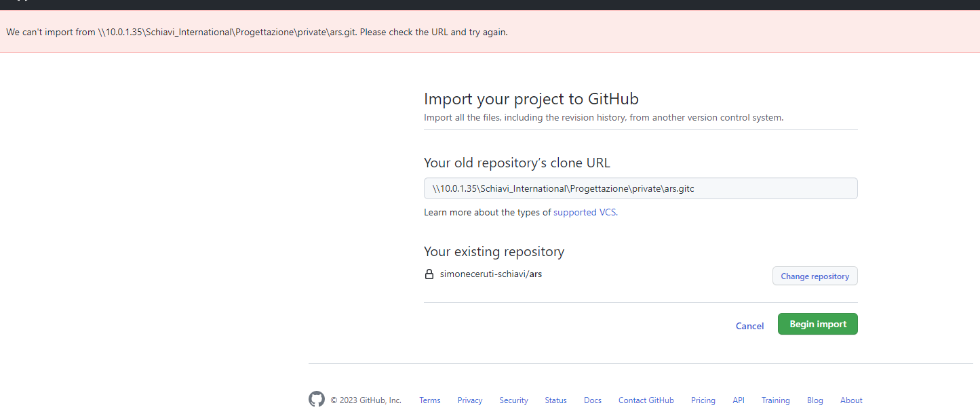Click the Change repository button
This screenshot has width=980, height=418.
pos(815,276)
